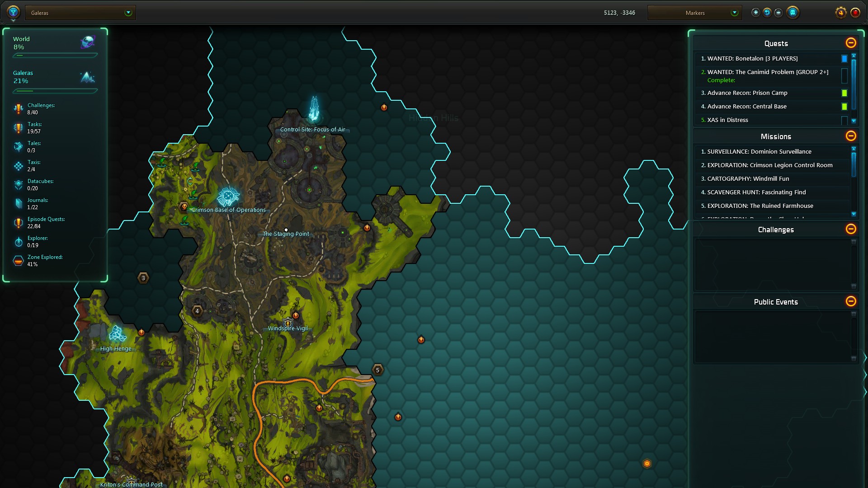Click the Missions list scrollbar thumb

tap(854, 164)
